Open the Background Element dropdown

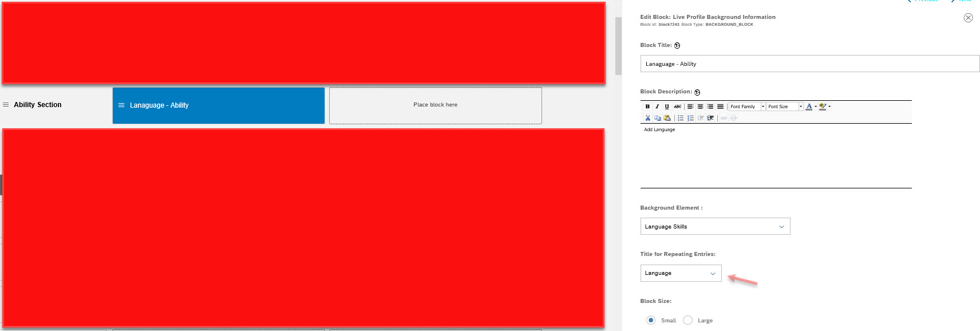pyautogui.click(x=715, y=226)
